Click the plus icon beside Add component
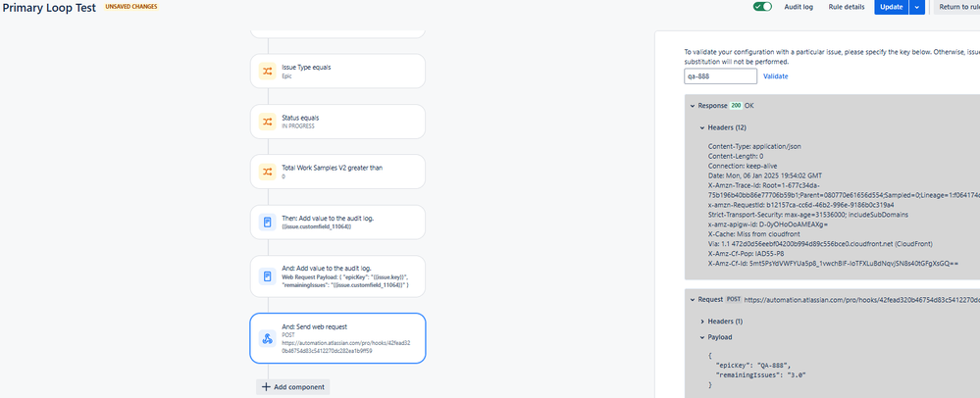Image resolution: width=980 pixels, height=398 pixels. (266, 387)
